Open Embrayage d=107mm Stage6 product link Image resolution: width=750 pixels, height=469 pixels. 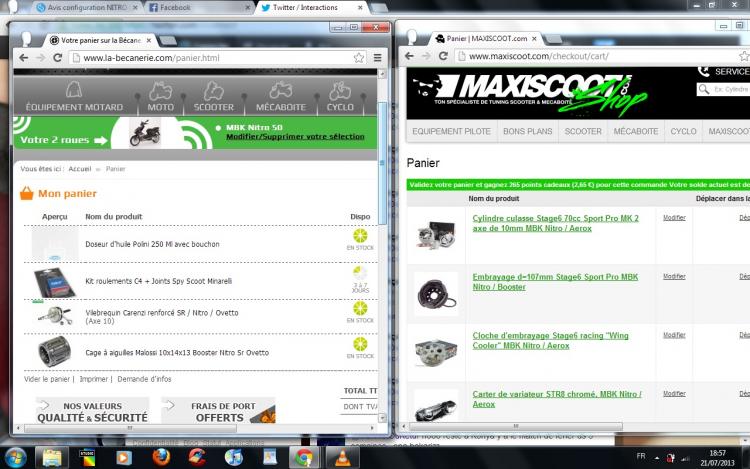click(555, 282)
